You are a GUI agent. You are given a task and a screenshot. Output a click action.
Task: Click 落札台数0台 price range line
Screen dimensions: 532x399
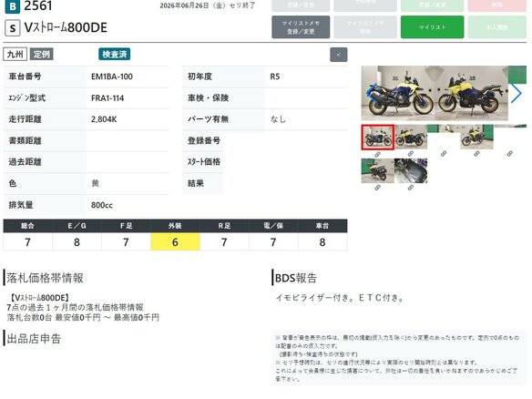pos(83,318)
